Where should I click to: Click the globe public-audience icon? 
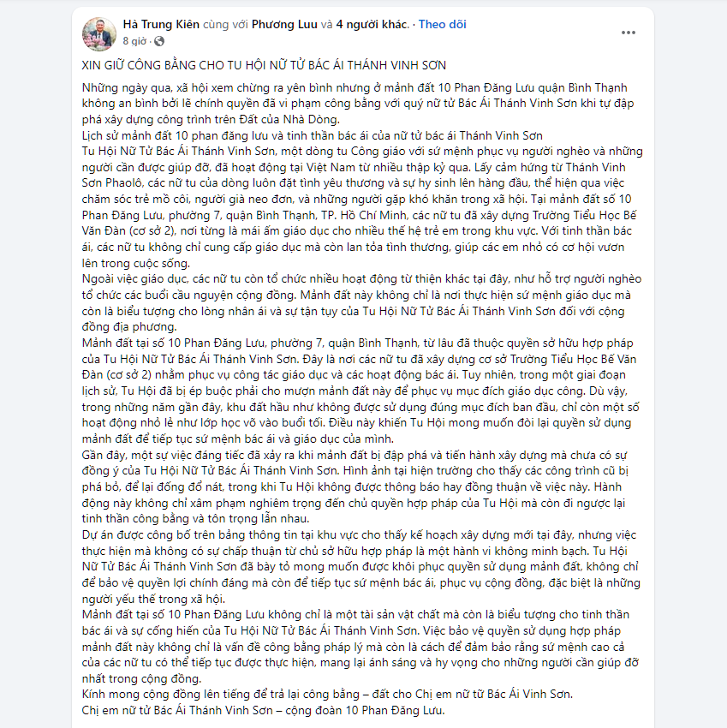point(159,41)
